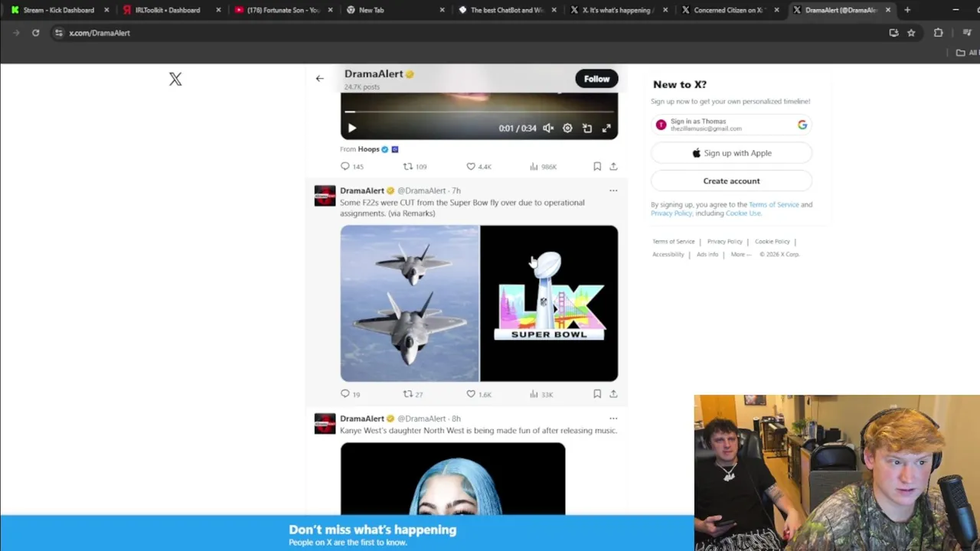Open the more menu on the F22s post

click(x=613, y=191)
